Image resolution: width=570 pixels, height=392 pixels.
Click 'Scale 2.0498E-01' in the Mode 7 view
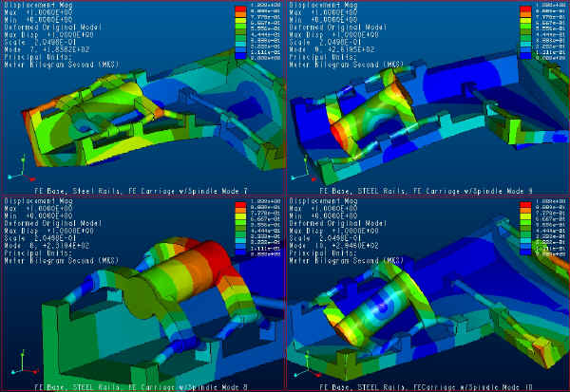point(40,42)
